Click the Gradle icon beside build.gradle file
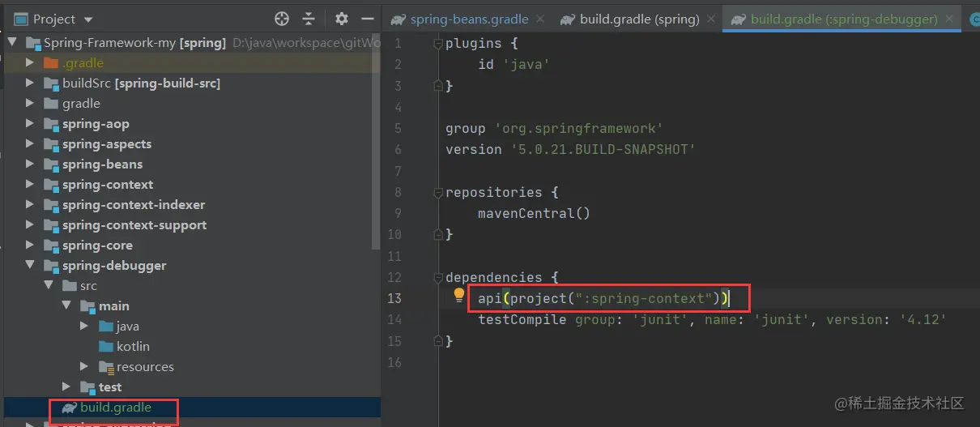980x427 pixels. click(70, 408)
